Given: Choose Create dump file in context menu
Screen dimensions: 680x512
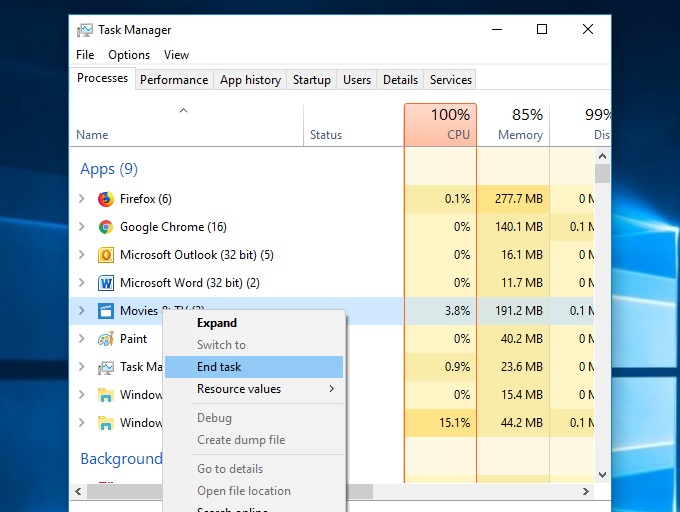Looking at the screenshot, I should 254,440.
